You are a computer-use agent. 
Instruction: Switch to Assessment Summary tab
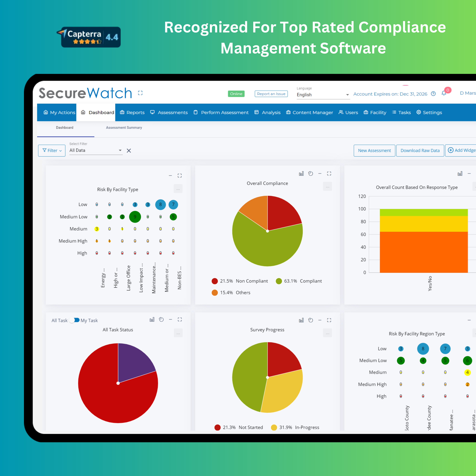tap(124, 128)
